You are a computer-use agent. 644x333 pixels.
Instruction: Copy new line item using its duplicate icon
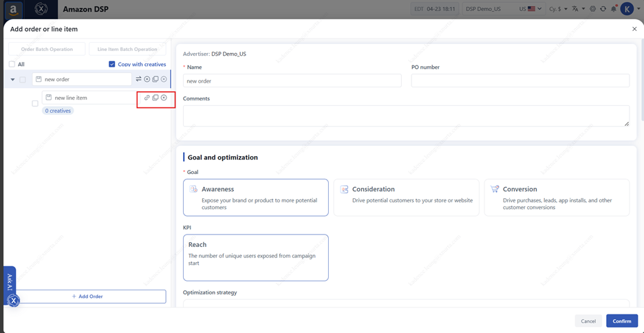click(x=155, y=98)
